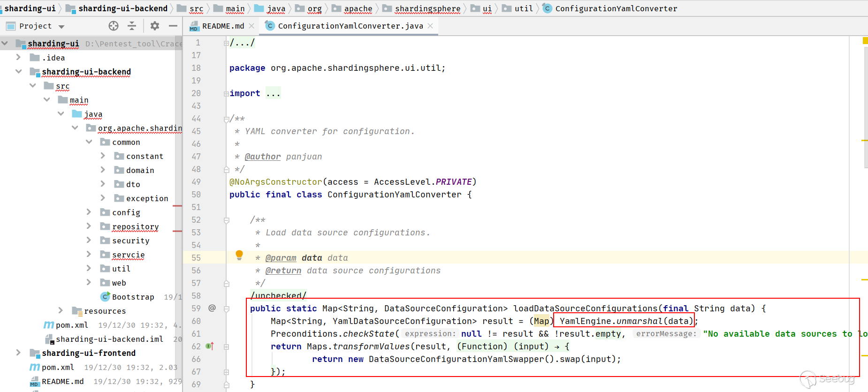Click the yellow warning indicator at scrollbar top

pos(865,41)
